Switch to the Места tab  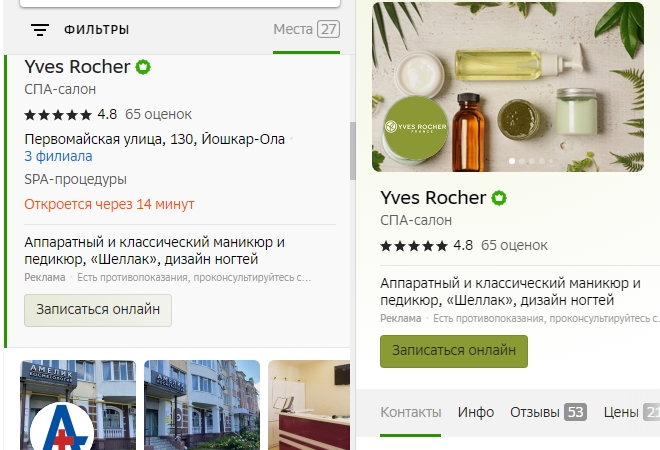(x=306, y=29)
